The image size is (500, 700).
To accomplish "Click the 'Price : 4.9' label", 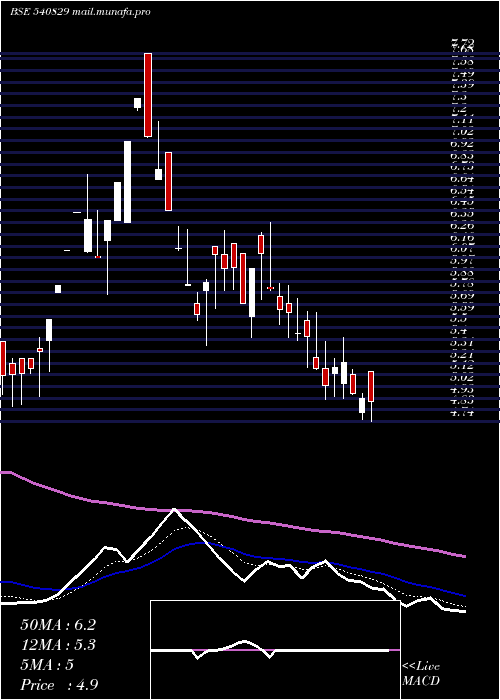I will 59,685.
